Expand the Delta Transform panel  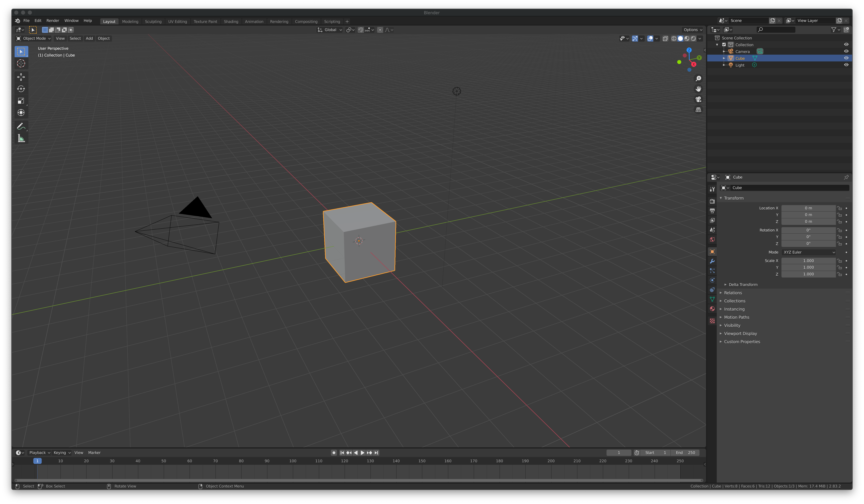click(743, 285)
